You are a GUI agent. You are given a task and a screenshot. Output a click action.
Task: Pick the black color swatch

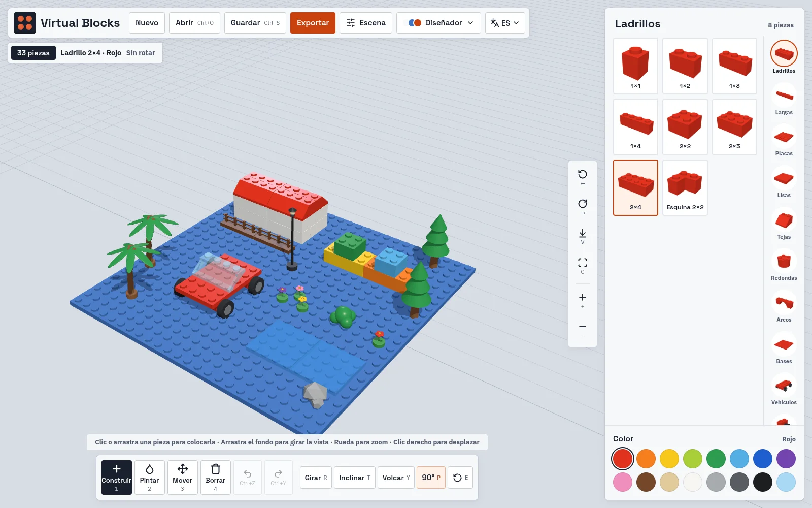pyautogui.click(x=763, y=482)
